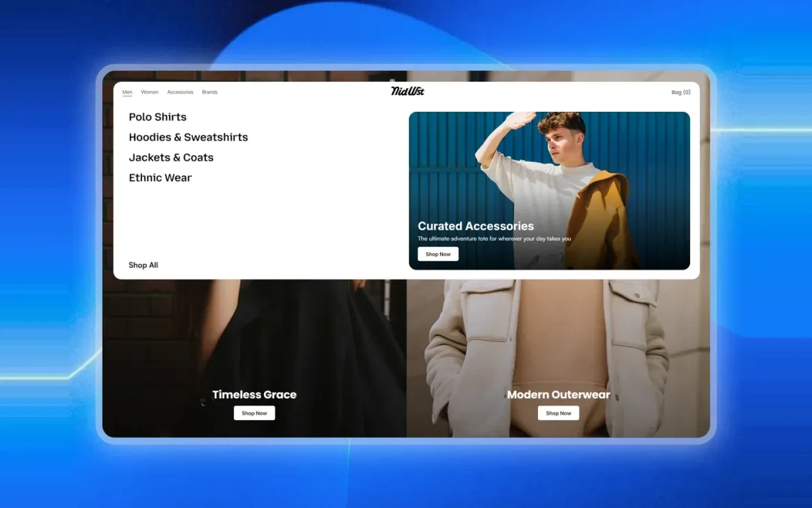Open the Women navigation menu
This screenshot has width=812, height=508.
pos(150,92)
